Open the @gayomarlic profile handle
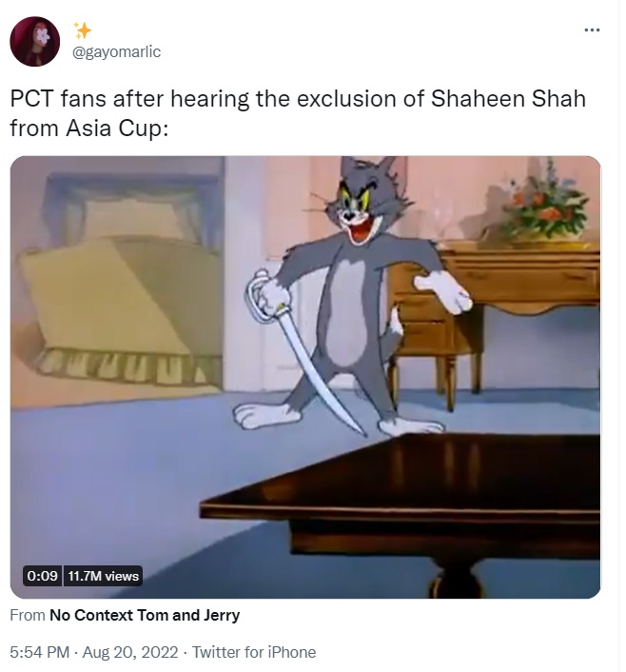Image resolution: width=626 pixels, height=672 pixels. coord(117,51)
